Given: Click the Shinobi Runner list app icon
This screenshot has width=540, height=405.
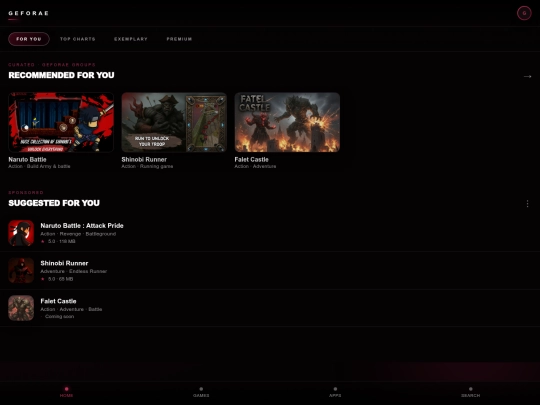Looking at the screenshot, I should point(21,270).
